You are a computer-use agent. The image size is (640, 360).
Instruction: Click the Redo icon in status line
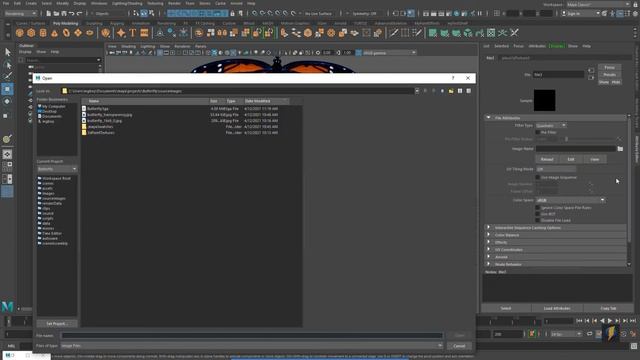click(x=79, y=13)
